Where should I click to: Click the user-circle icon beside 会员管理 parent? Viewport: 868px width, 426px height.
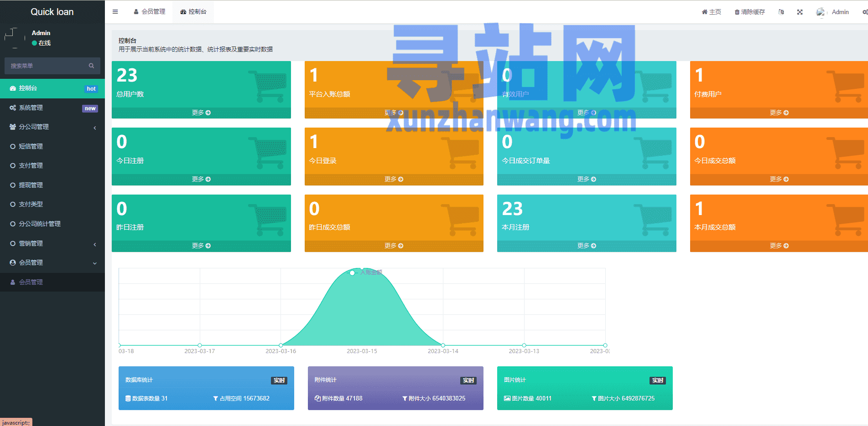(x=13, y=263)
